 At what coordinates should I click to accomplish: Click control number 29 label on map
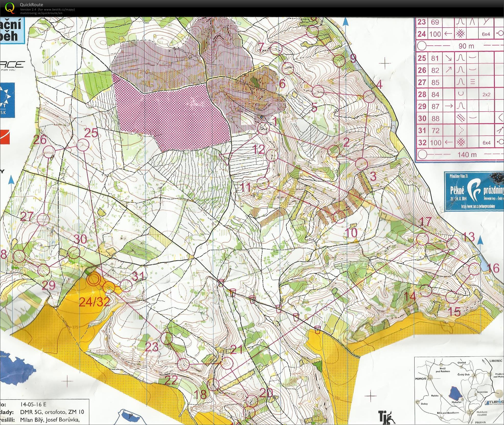coord(49,285)
